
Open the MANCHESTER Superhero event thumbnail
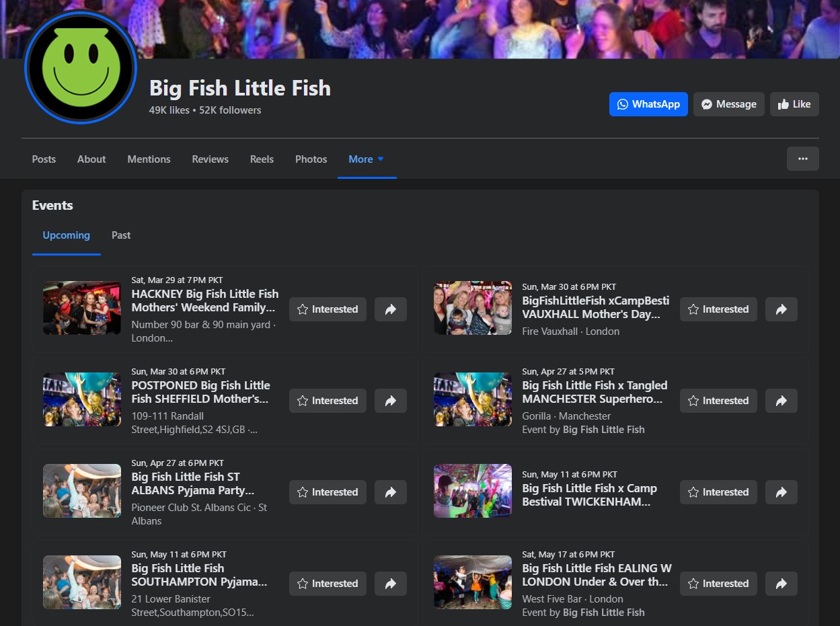tap(473, 399)
